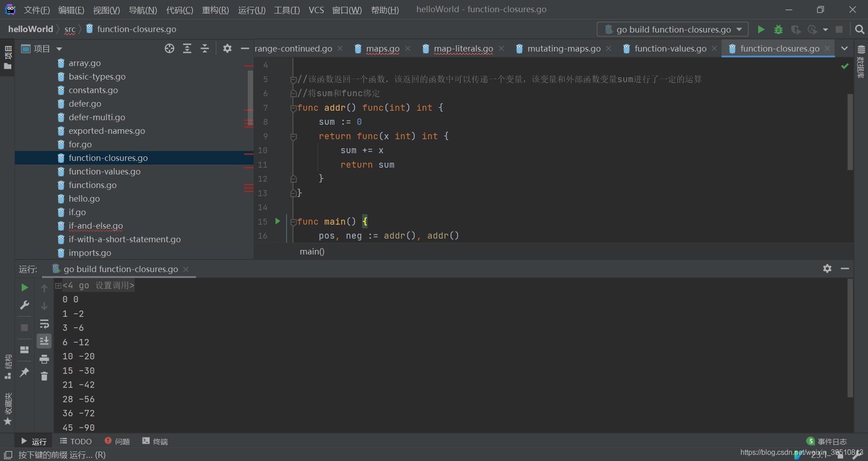Open the 代码(C) menu
The height and width of the screenshot is (461, 868).
coord(179,10)
